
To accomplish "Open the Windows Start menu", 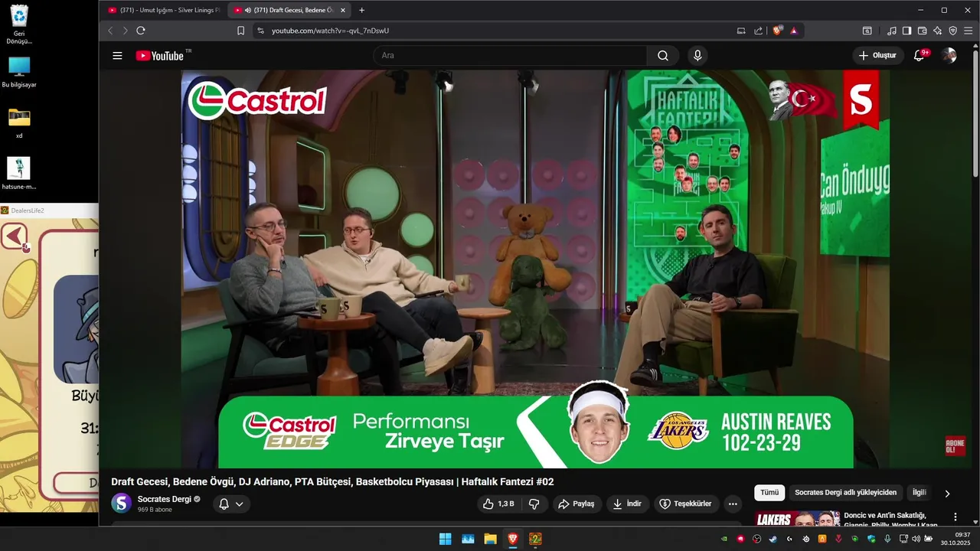I will pos(445,539).
